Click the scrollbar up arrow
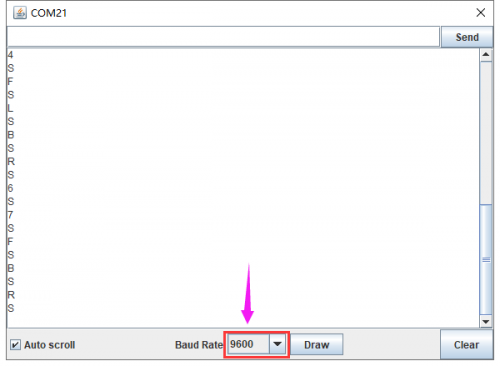The height and width of the screenshot is (366, 500). tap(486, 54)
